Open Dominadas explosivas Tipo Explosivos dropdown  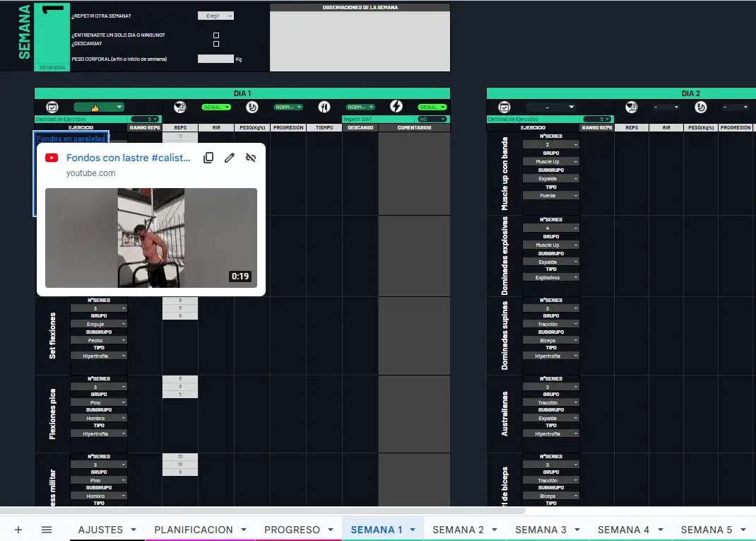pyautogui.click(x=551, y=277)
